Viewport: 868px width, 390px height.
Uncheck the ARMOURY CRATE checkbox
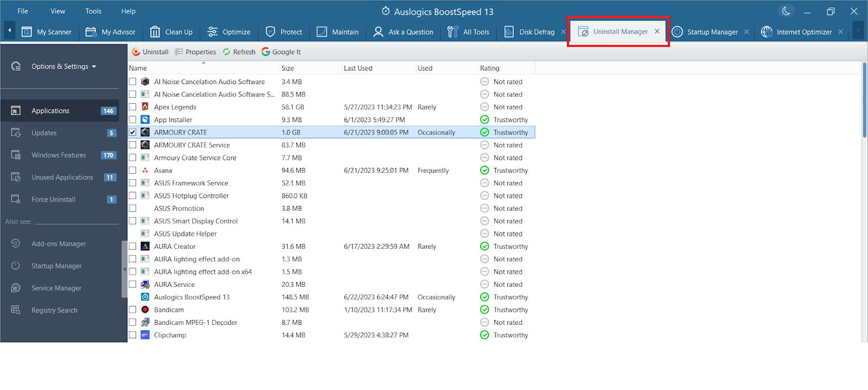coord(132,133)
